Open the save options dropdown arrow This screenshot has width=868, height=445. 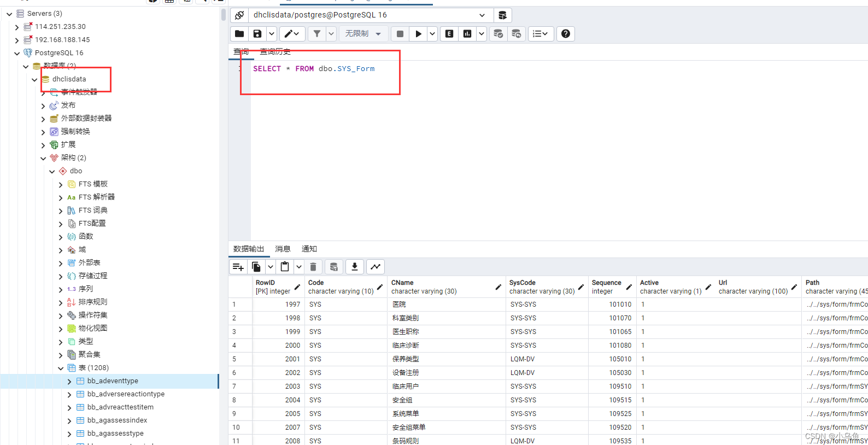click(271, 34)
